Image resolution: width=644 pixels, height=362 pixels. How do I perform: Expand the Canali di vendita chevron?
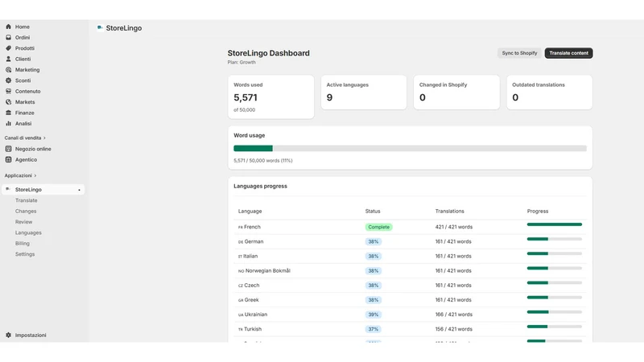pyautogui.click(x=44, y=138)
